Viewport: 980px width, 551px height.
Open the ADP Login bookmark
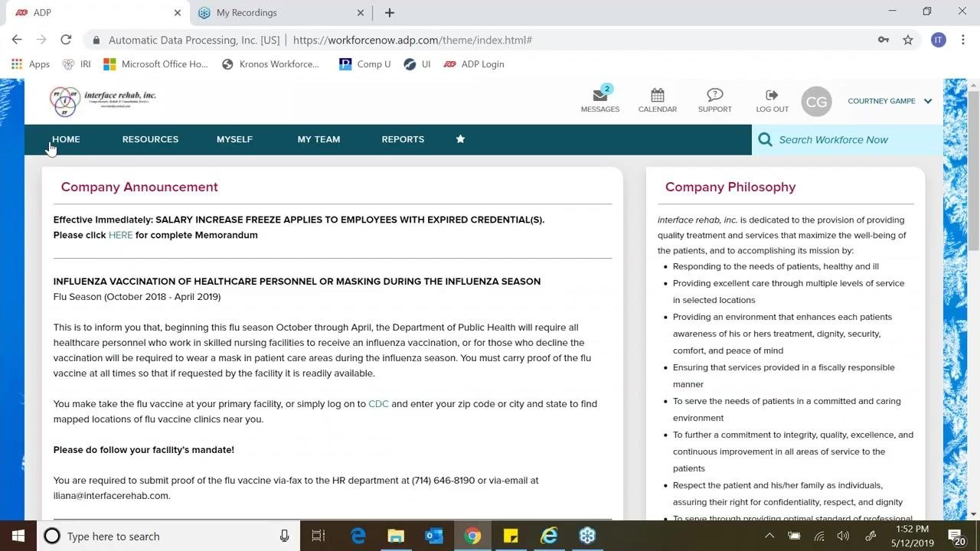474,64
